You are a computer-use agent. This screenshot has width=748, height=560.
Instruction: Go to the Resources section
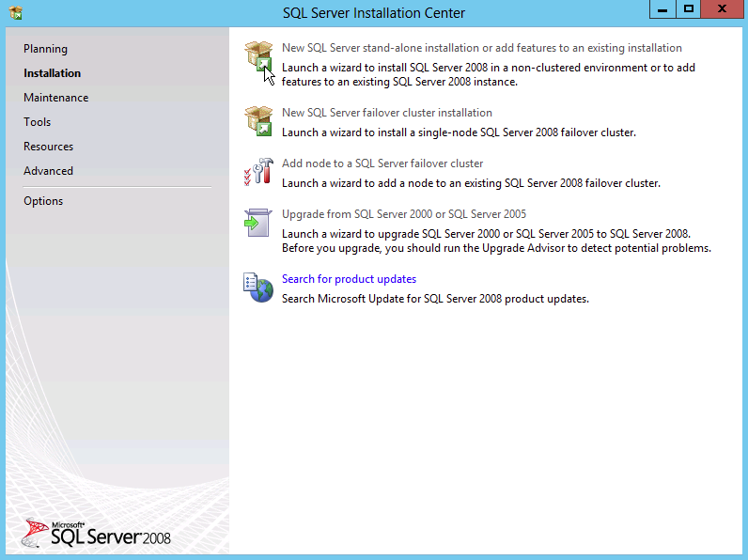48,146
